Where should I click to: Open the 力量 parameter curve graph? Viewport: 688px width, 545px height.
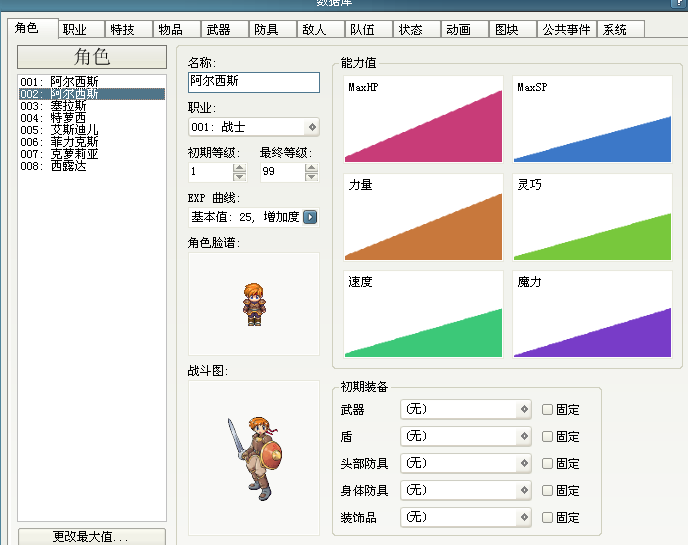[x=423, y=217]
